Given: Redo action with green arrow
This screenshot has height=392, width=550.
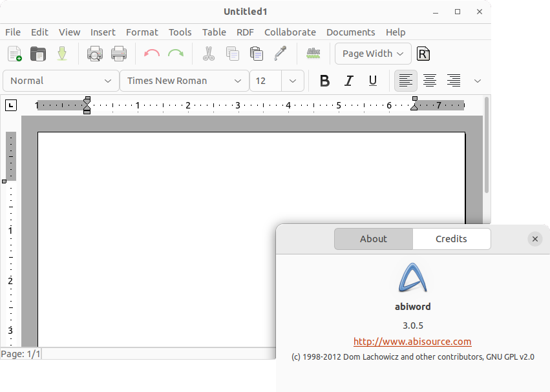Looking at the screenshot, I should [x=176, y=54].
